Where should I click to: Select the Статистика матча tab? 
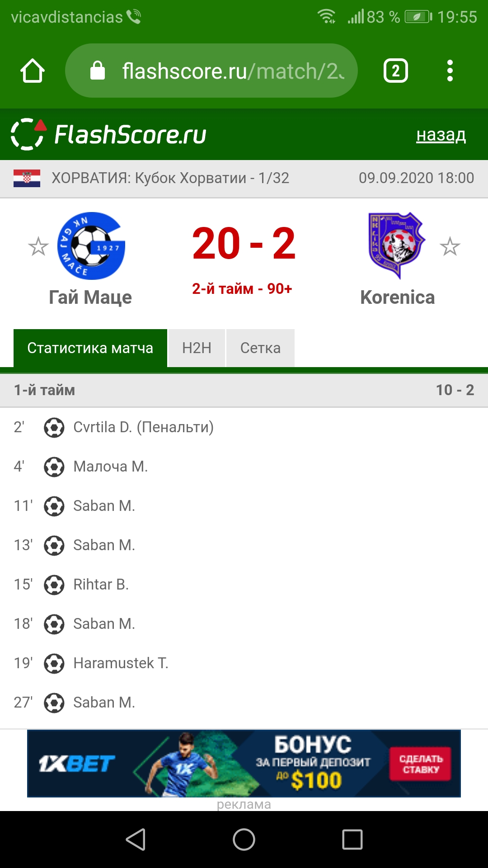90,348
